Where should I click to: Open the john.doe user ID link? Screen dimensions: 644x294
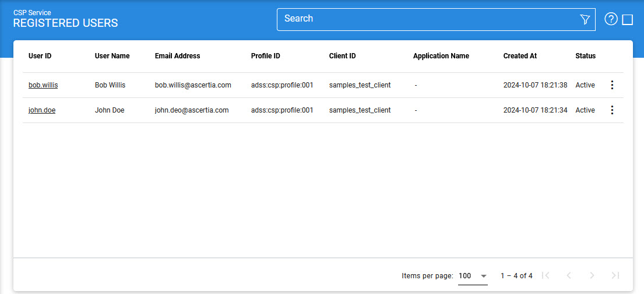[42, 110]
